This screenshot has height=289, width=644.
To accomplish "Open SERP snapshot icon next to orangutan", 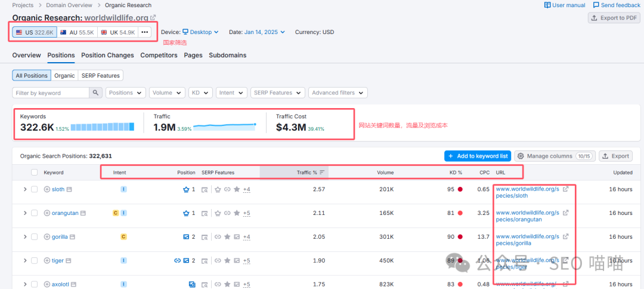I will (83, 213).
